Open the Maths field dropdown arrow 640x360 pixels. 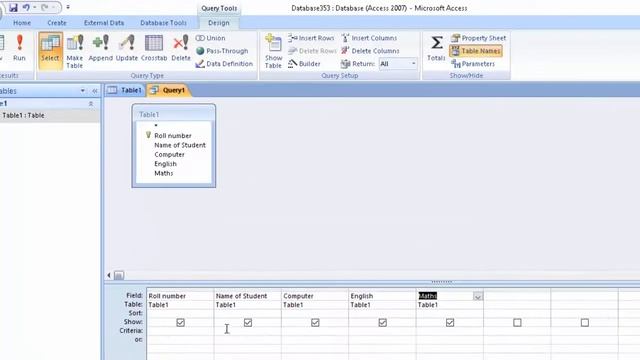tap(478, 296)
